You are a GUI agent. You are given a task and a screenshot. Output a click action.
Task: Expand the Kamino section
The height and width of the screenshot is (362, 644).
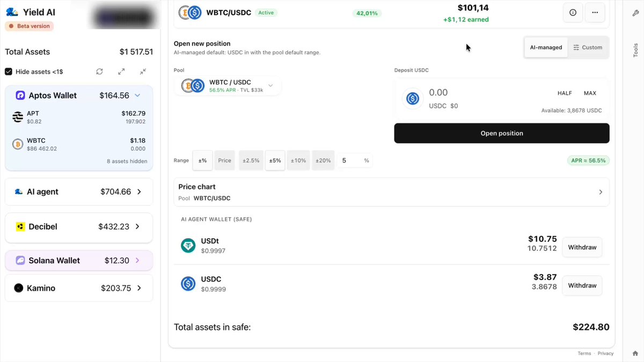(x=139, y=288)
